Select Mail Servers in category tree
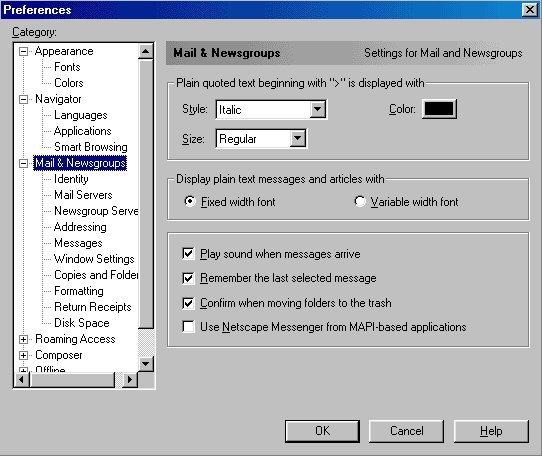542x456 pixels. click(x=83, y=195)
